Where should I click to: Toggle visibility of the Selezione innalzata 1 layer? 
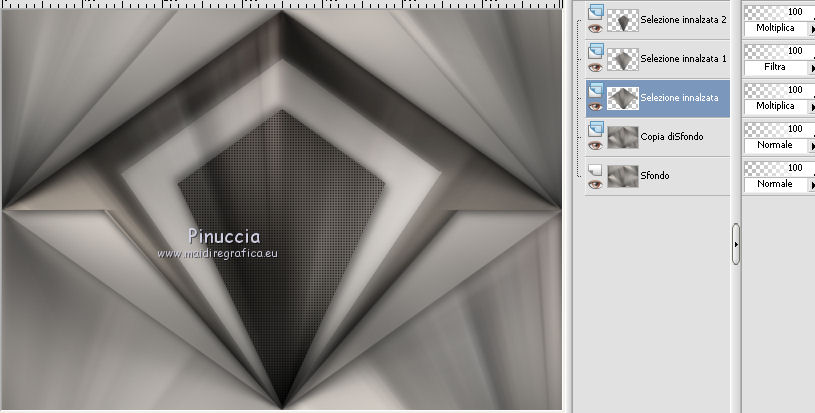pyautogui.click(x=595, y=67)
